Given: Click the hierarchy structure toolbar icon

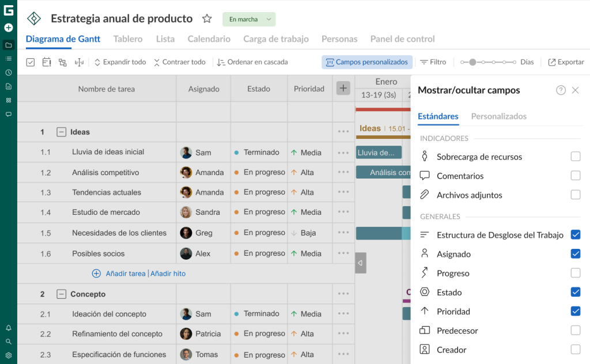Looking at the screenshot, I should (x=62, y=62).
